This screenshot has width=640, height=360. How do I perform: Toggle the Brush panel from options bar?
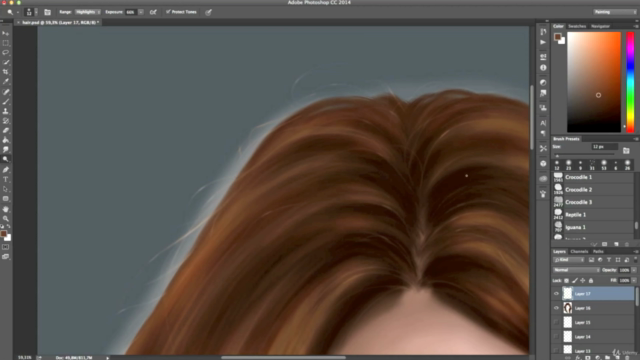(x=47, y=12)
